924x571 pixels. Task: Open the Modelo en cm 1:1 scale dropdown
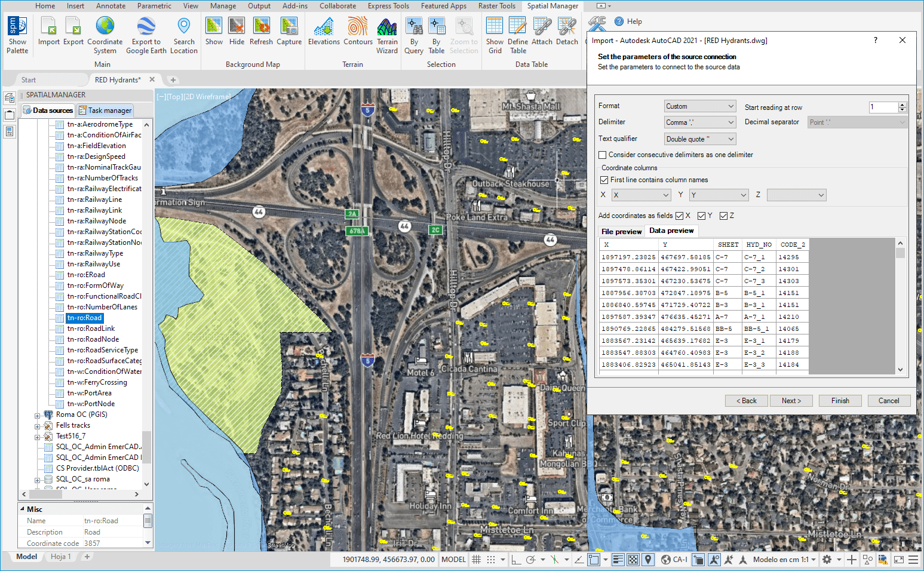tap(784, 560)
